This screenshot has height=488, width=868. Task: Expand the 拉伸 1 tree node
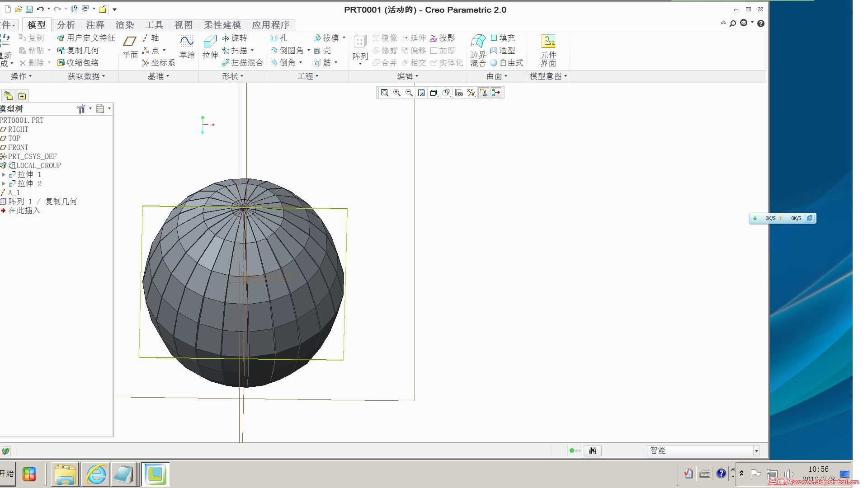4,174
